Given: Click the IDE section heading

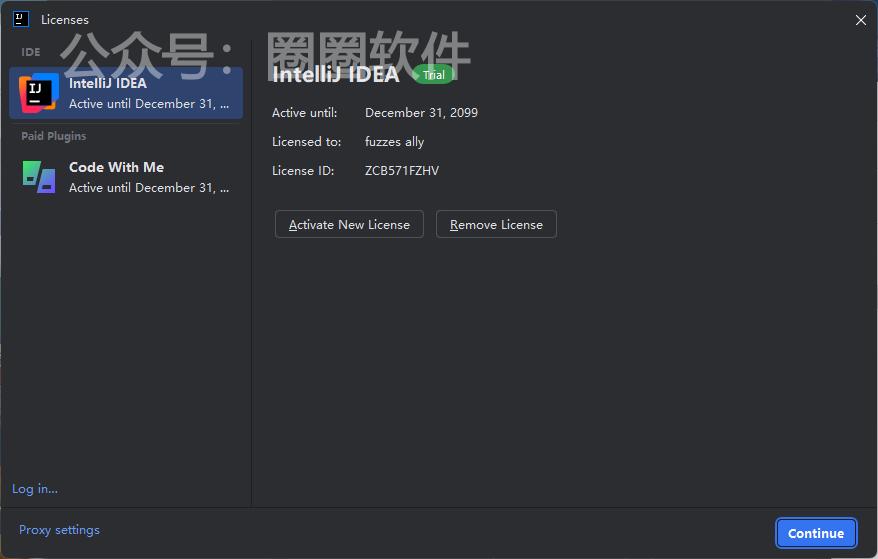Looking at the screenshot, I should (31, 52).
